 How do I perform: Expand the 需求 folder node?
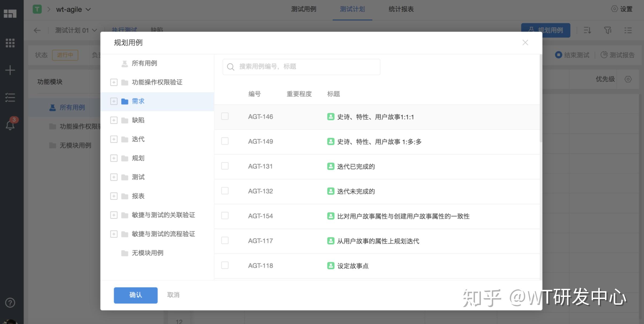[x=114, y=101]
